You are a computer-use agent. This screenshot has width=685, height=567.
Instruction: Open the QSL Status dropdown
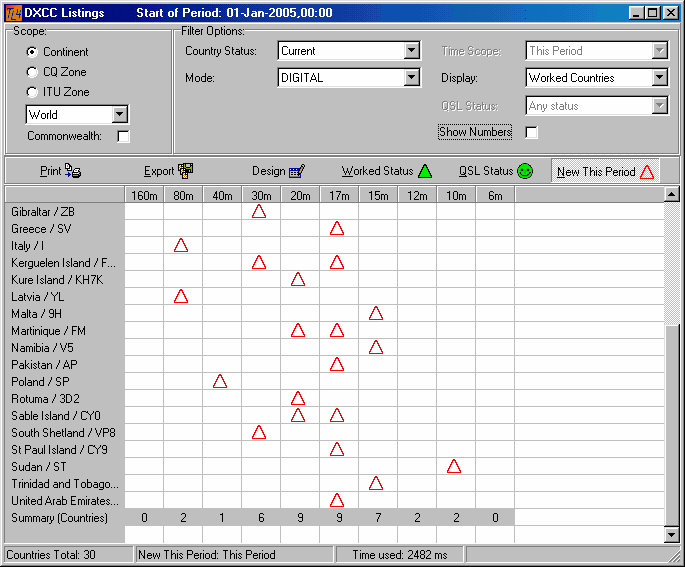pyautogui.click(x=660, y=106)
